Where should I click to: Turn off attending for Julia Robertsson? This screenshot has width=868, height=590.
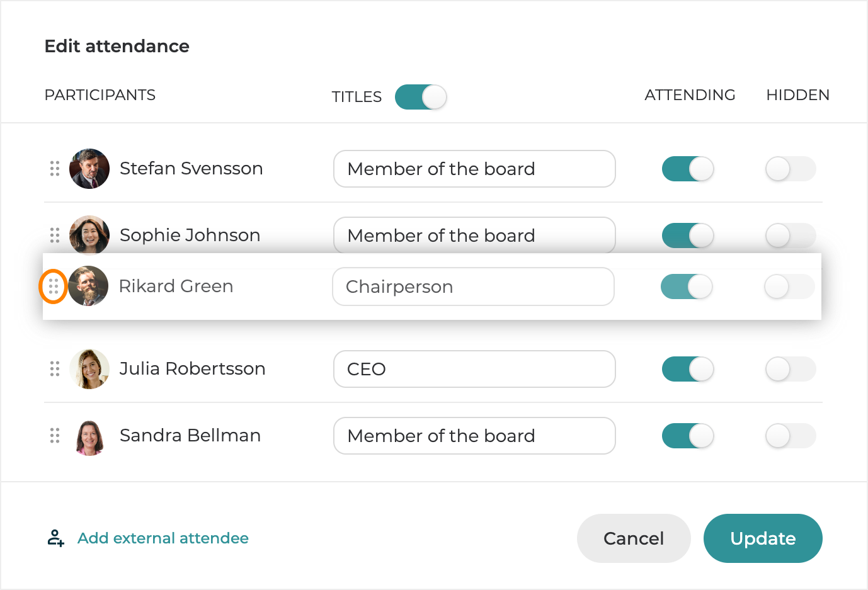coord(688,369)
